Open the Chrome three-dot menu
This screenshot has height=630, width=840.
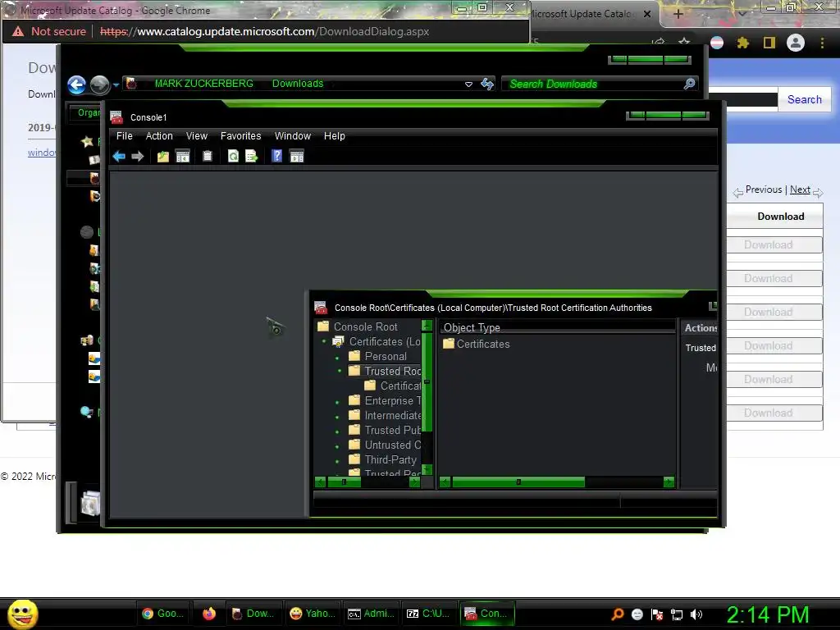click(x=822, y=43)
